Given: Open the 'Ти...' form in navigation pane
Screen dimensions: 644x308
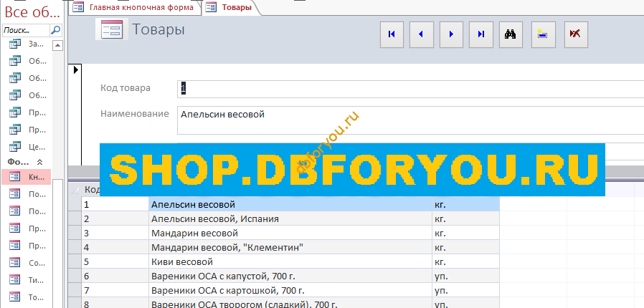Looking at the screenshot, I should [x=27, y=279].
